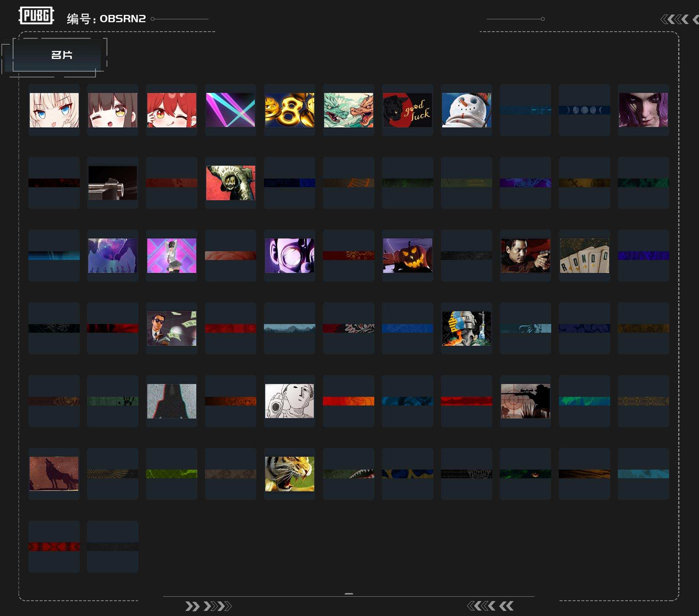Screen dimensions: 699x616
Task: Select the white-haired blue-eyed anime girl card
Action: [54, 110]
